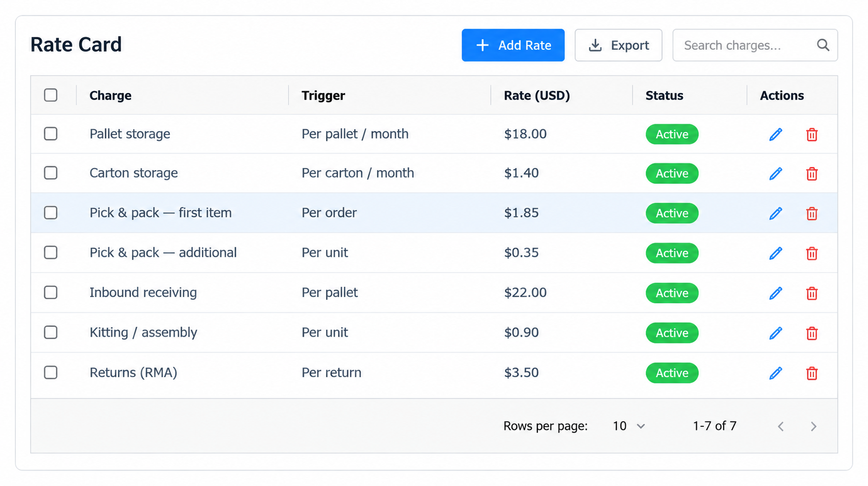
Task: Edit Pick & pack additional rate
Action: click(775, 253)
